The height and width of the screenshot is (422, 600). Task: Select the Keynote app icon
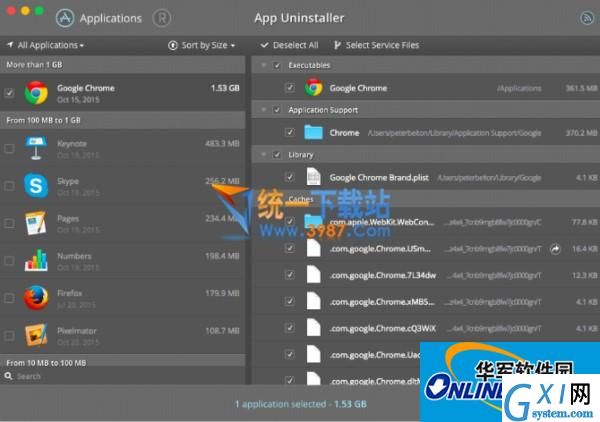point(36,148)
